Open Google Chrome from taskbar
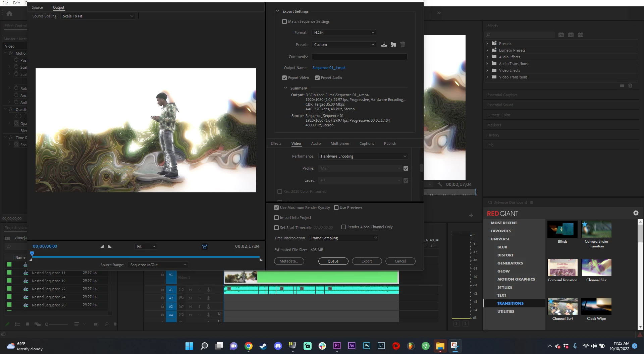The width and height of the screenshot is (644, 354). point(249,346)
